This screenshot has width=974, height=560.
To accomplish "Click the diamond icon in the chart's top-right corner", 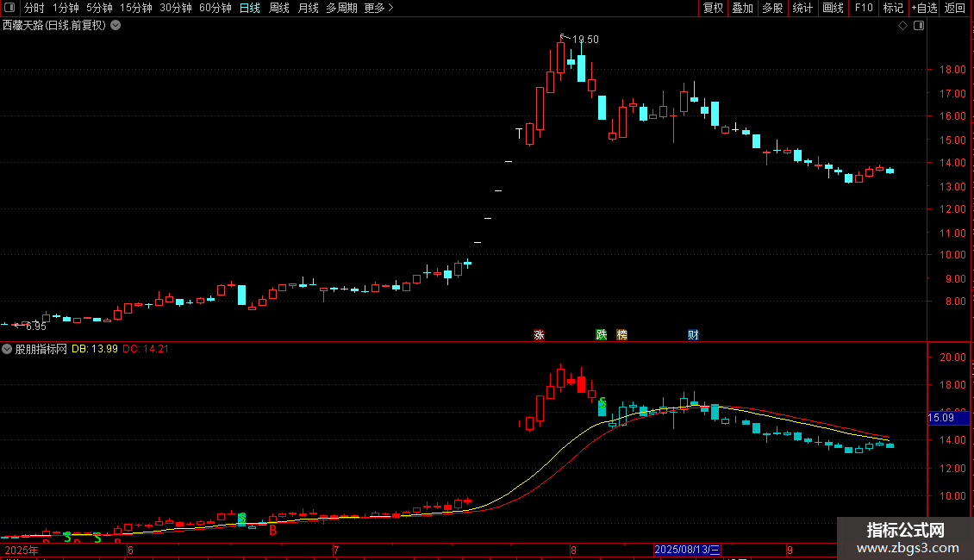I will pos(902,26).
